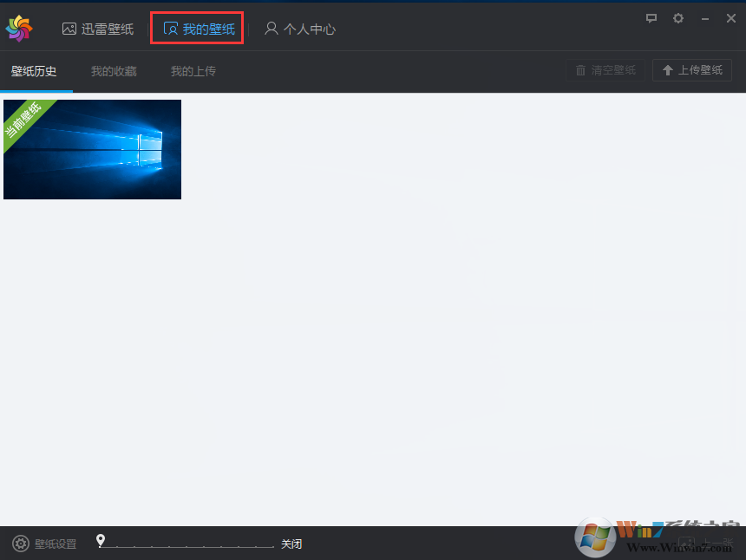Minimize the wallpaper window
The width and height of the screenshot is (746, 560).
click(x=705, y=19)
